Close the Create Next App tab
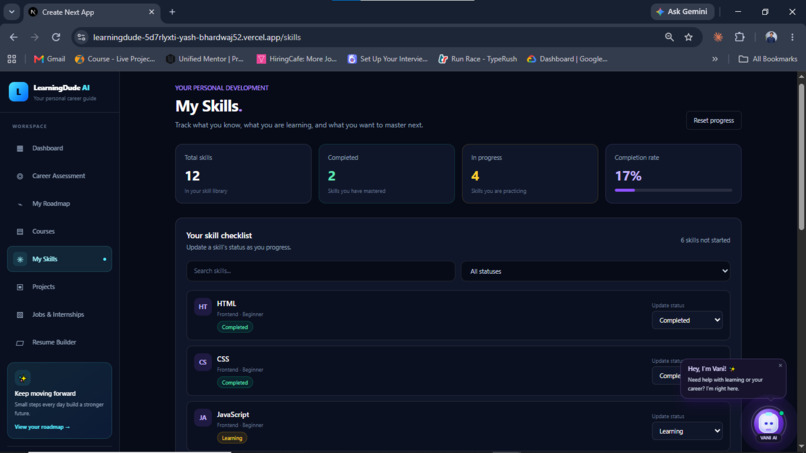Image resolution: width=806 pixels, height=453 pixels. [151, 12]
